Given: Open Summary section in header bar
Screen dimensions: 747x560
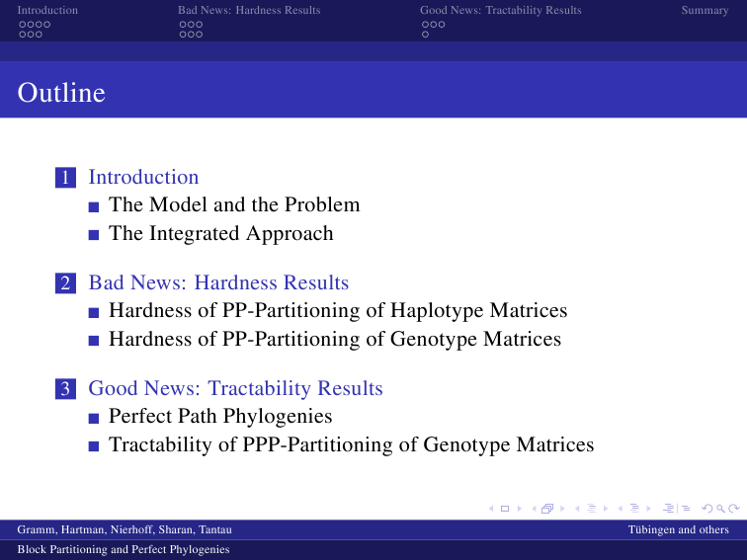Looking at the screenshot, I should (x=705, y=10).
